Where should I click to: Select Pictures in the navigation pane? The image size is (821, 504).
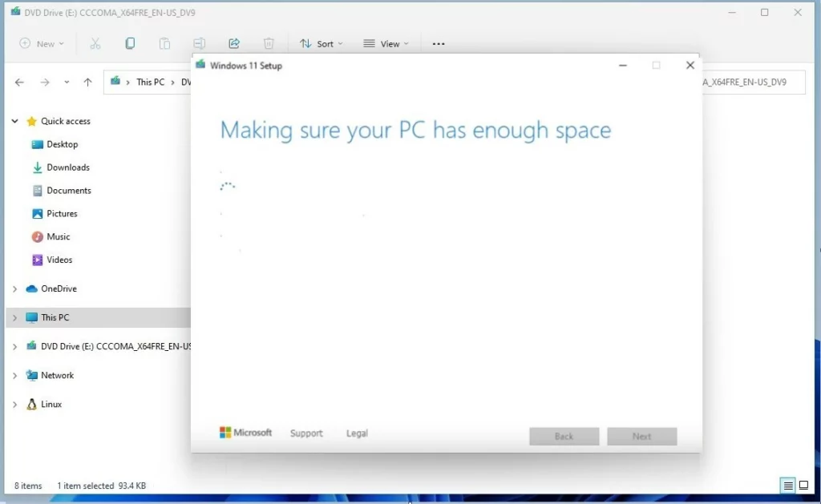click(61, 213)
